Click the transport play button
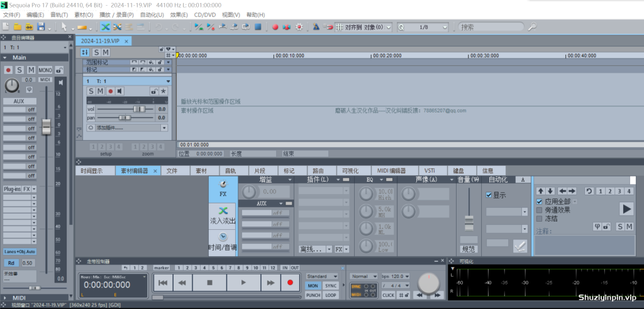This screenshot has width=644, height=309. [243, 283]
